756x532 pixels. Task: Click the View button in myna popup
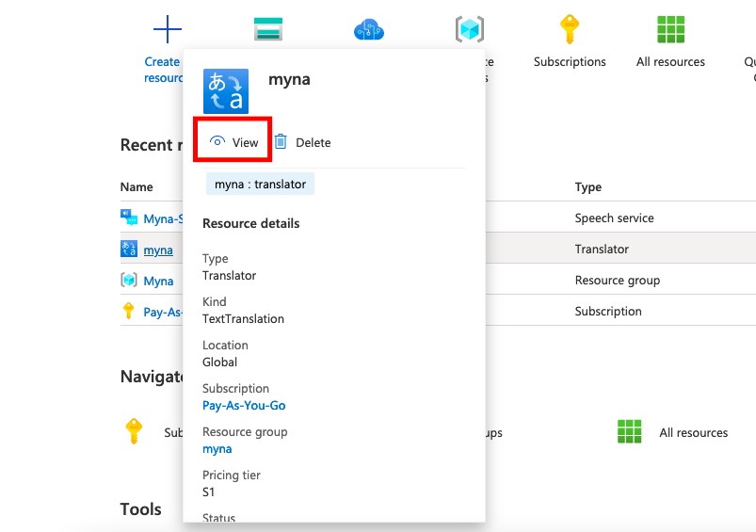tap(233, 142)
